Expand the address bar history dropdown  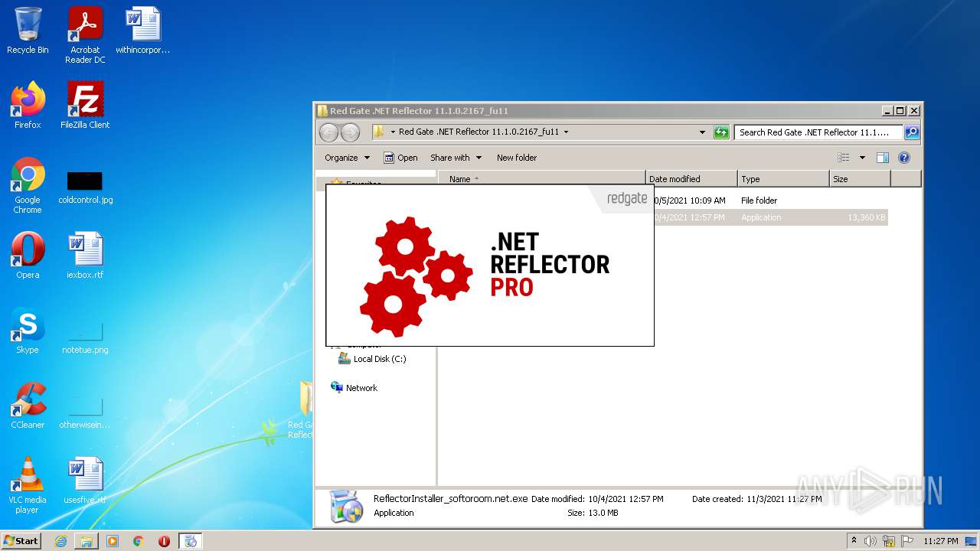tap(702, 132)
